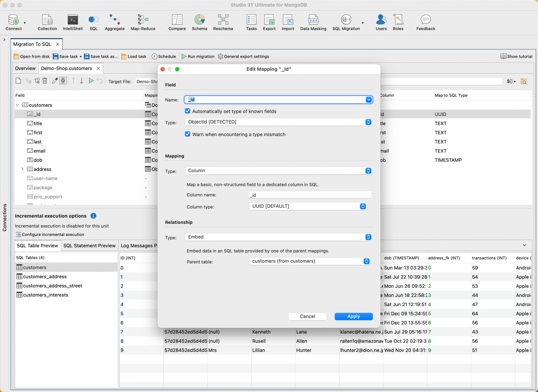Uncheck Automatically set type of known fields
The height and width of the screenshot is (392, 538).
click(188, 111)
